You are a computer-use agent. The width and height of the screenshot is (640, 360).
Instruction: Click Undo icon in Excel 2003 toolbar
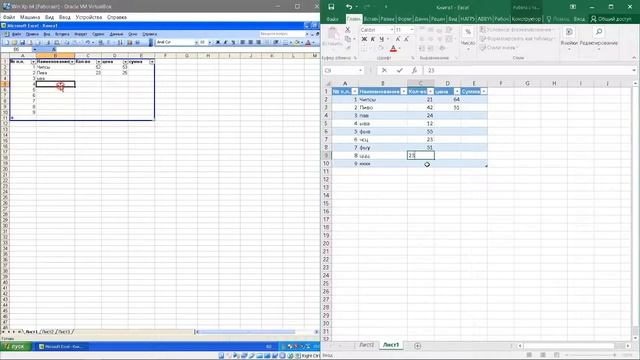(87, 42)
